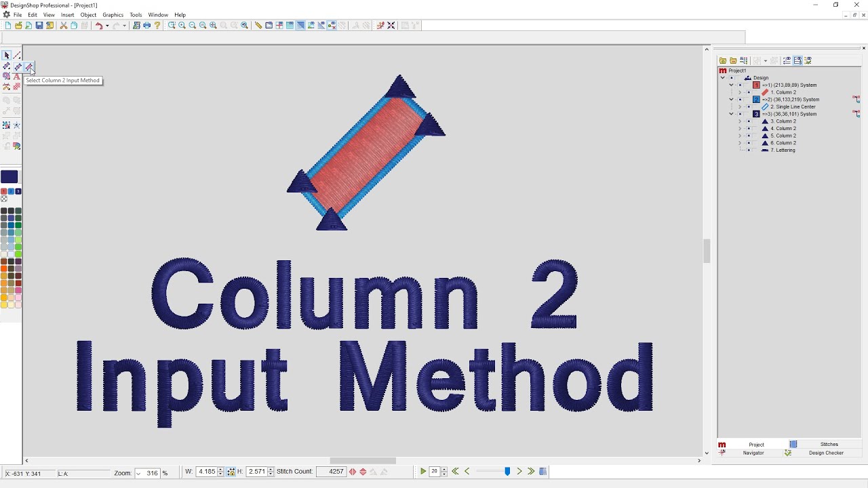
Task: Select the 7. Lettering tree item
Action: pos(783,150)
